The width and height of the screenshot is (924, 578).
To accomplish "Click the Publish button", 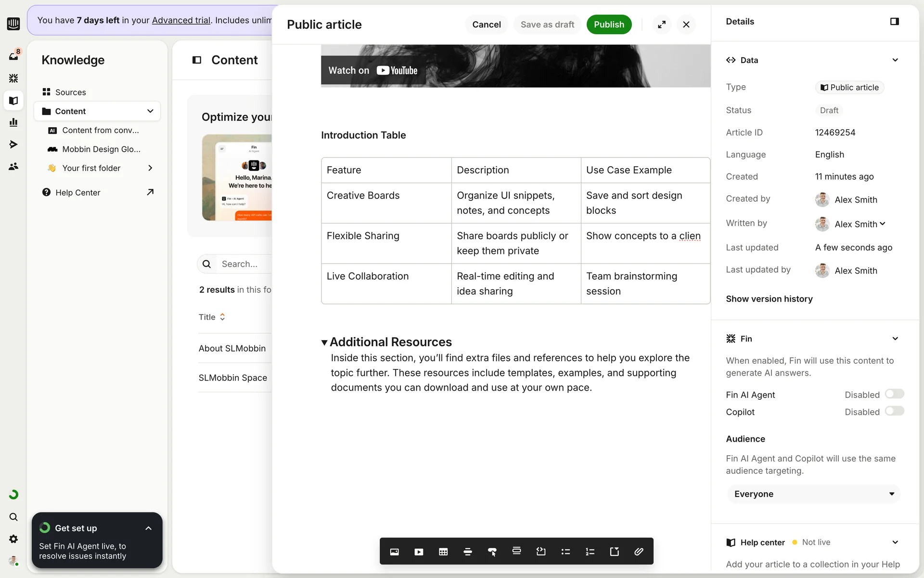I will coord(608,25).
